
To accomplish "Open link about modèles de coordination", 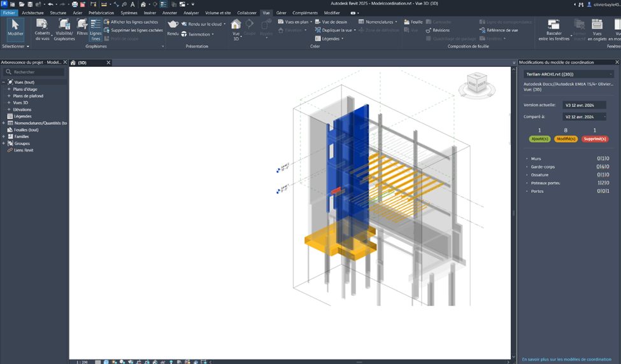I will [x=566, y=360].
